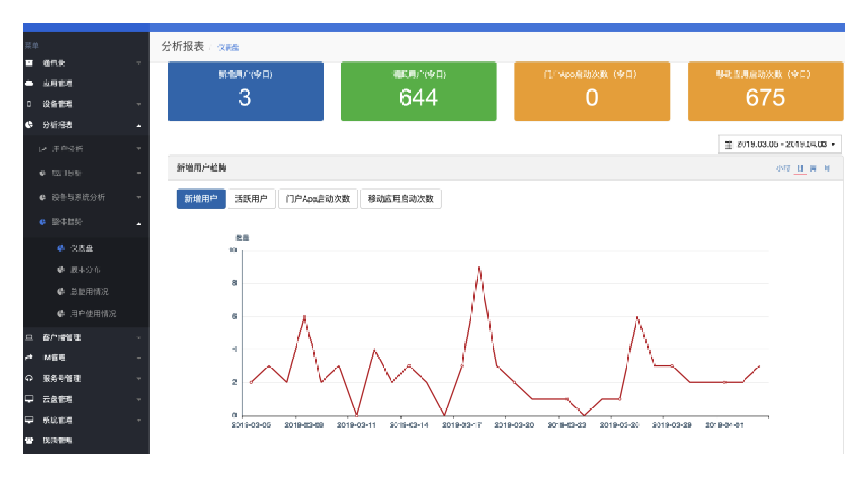Image resolution: width=868 pixels, height=477 pixels.
Task: Open the 2019.03.05 - 2019.04.03 date range dropdown
Action: point(780,145)
